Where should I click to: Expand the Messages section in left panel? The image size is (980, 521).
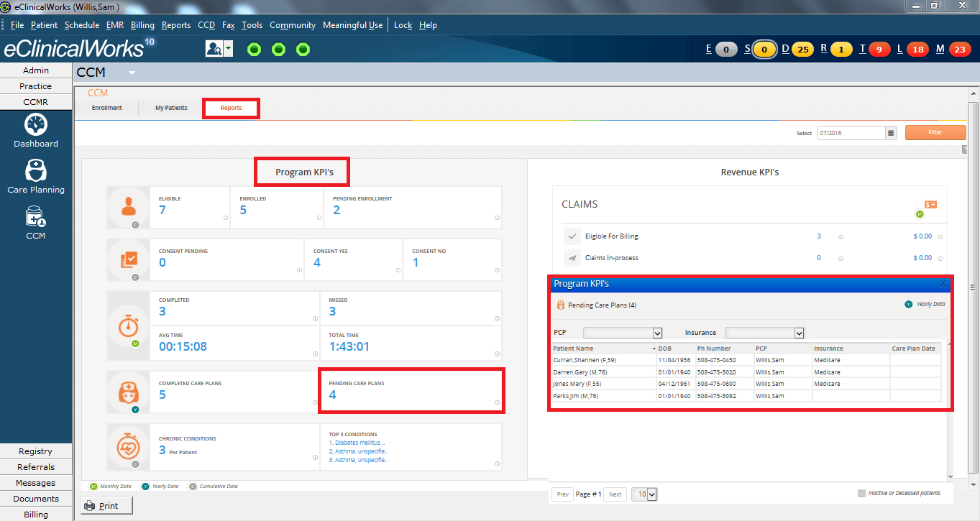click(x=36, y=483)
